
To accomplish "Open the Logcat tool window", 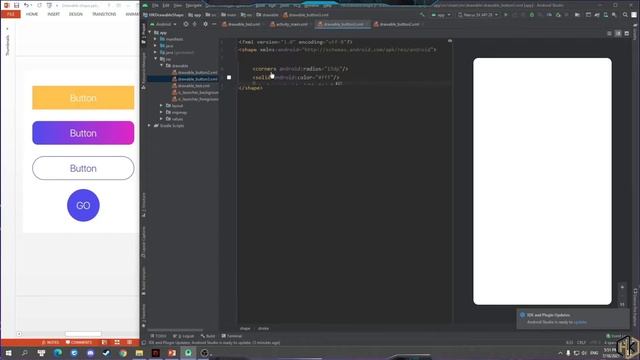I will pyautogui.click(x=183, y=336).
